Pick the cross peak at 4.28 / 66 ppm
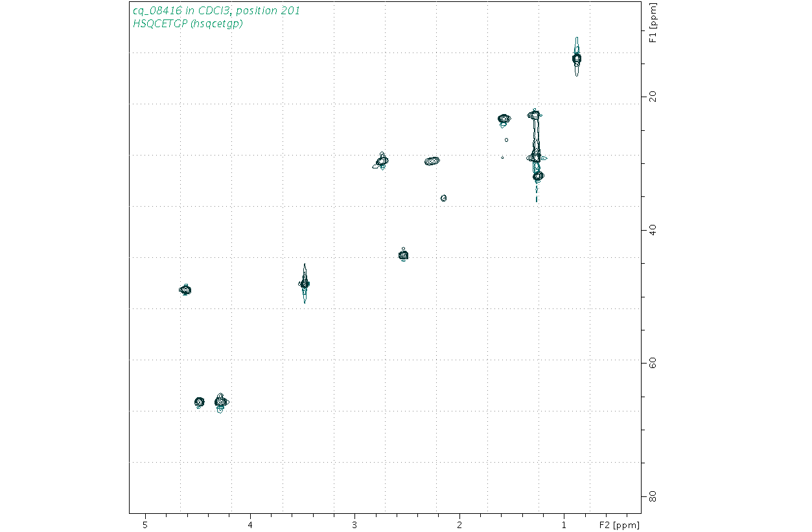 tap(220, 402)
